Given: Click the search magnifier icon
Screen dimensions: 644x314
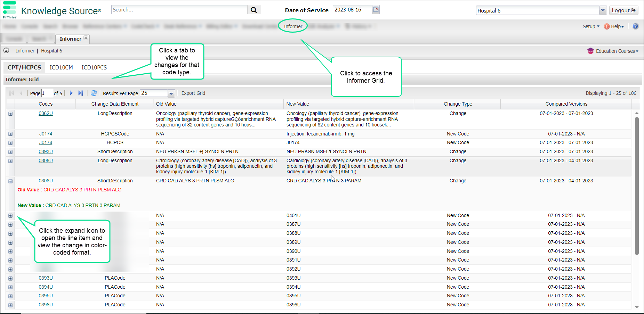Looking at the screenshot, I should (254, 10).
